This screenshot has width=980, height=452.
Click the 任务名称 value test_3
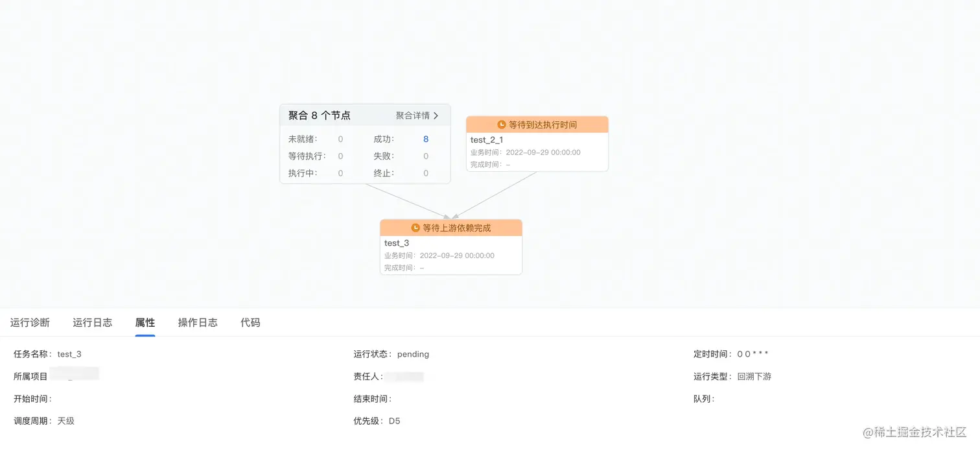[69, 354]
